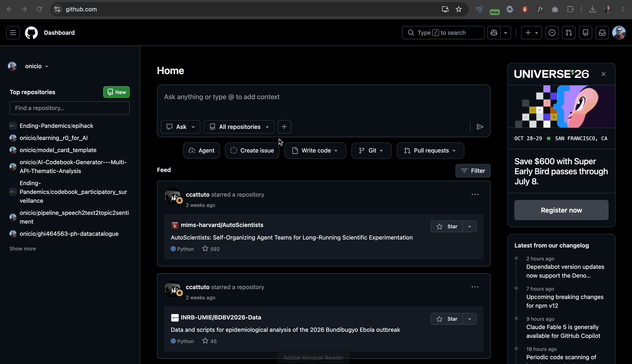Open the Pull requests icon in header

pos(569,33)
